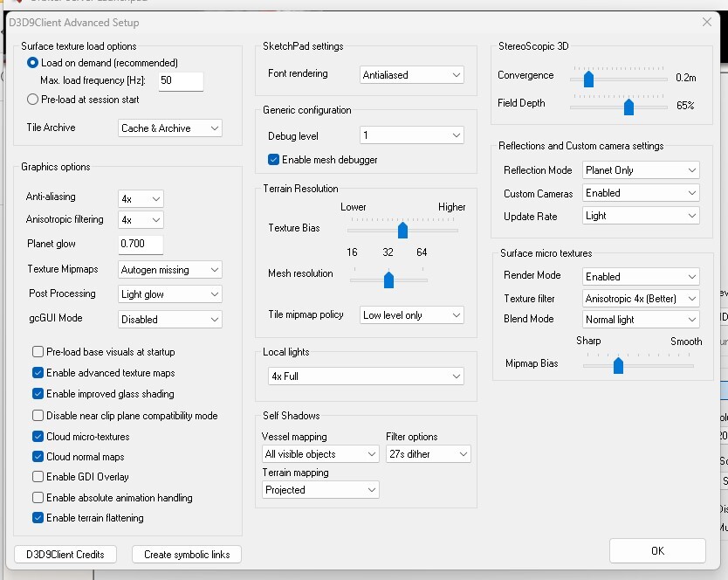Click the Convergence slider handle
The width and height of the screenshot is (728, 580).
[588, 79]
